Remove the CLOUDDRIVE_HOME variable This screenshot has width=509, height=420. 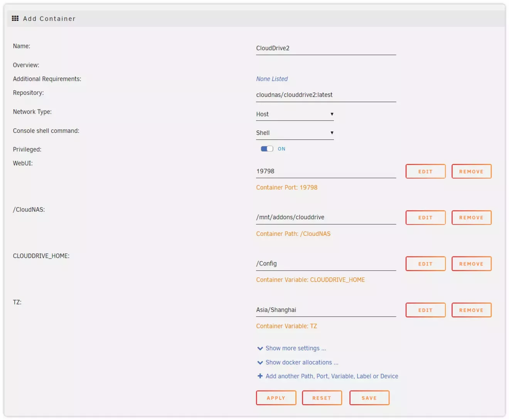pos(472,264)
